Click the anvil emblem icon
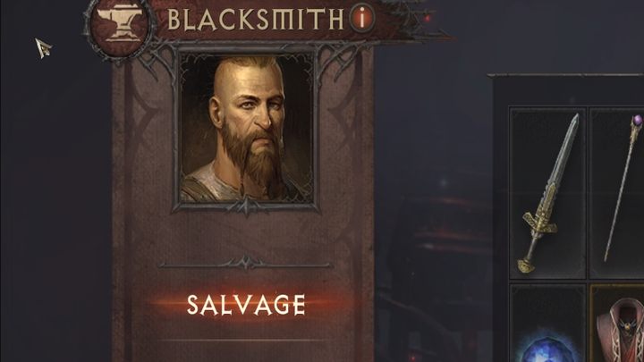 tap(120, 25)
